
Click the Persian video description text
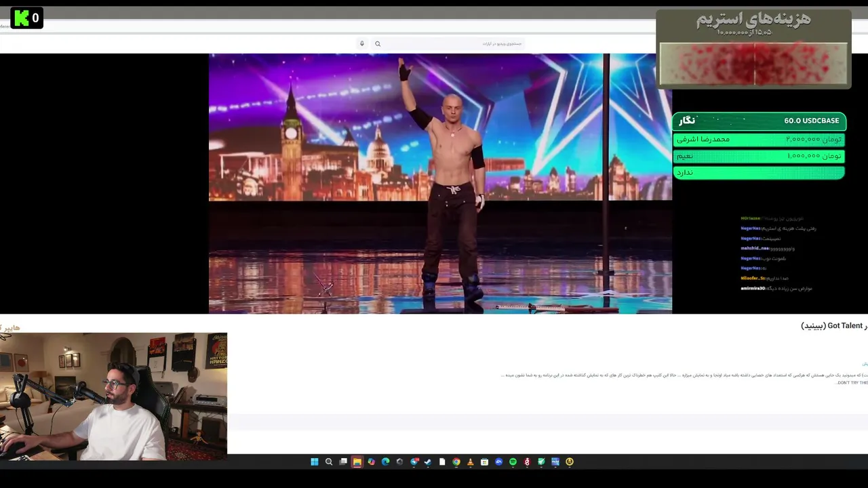[684, 378]
